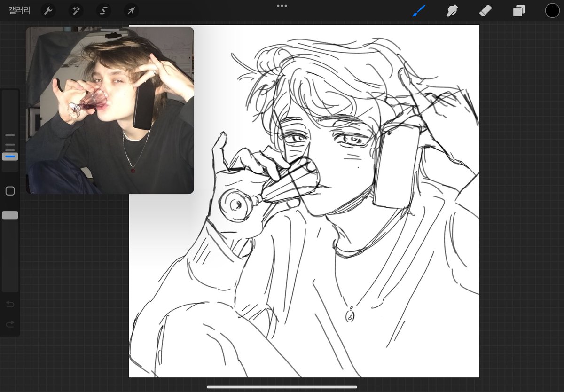Screen dimensions: 564x392
Task: Click the three-dot menu at top center
Action: pos(282,6)
